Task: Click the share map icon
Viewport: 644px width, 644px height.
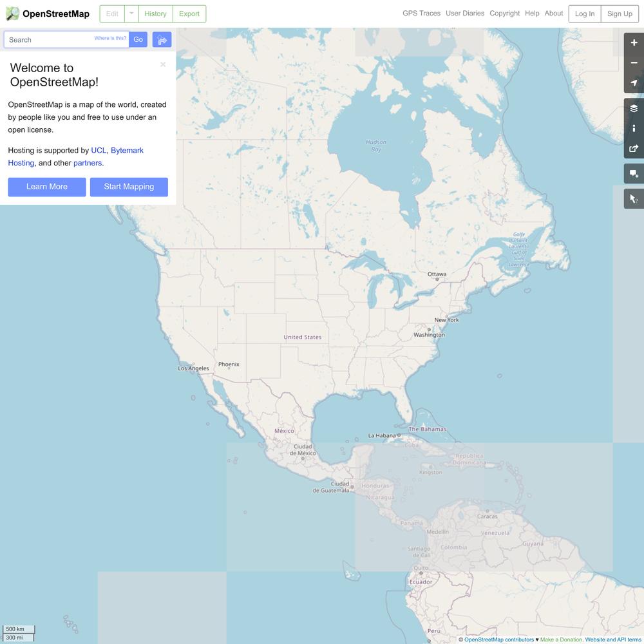Action: (634, 149)
